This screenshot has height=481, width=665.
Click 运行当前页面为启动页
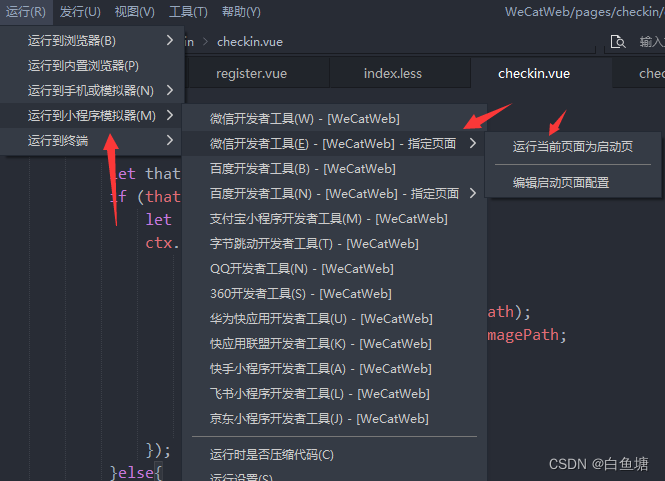573,147
